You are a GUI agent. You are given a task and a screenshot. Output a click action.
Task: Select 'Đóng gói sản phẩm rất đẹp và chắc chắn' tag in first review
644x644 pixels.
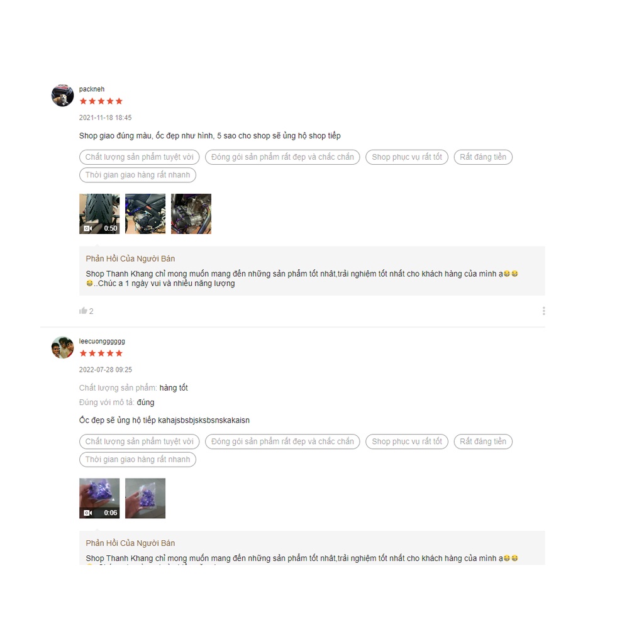282,157
